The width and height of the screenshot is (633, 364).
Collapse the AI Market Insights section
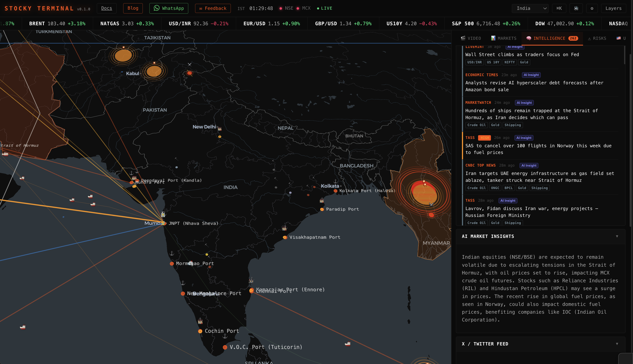[x=617, y=236]
